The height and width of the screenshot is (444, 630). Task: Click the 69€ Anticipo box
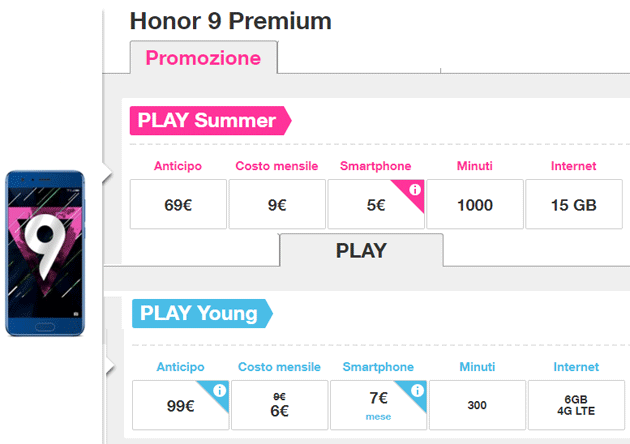[178, 204]
